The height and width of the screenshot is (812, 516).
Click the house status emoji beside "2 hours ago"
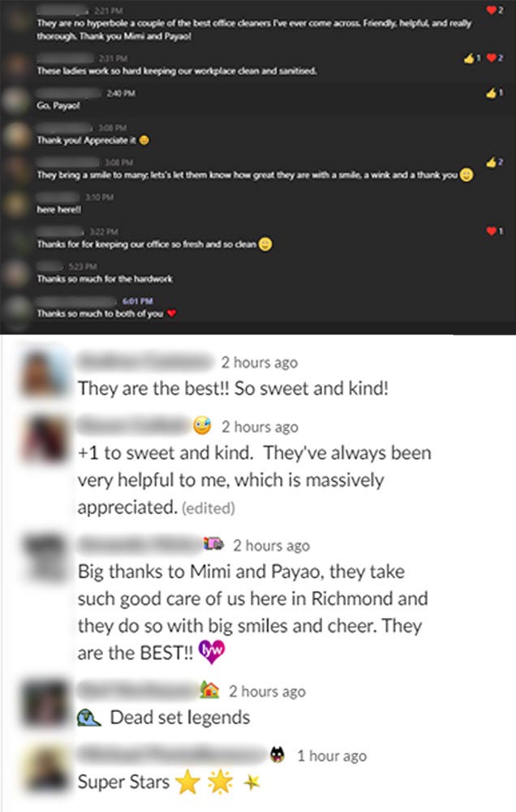(209, 689)
